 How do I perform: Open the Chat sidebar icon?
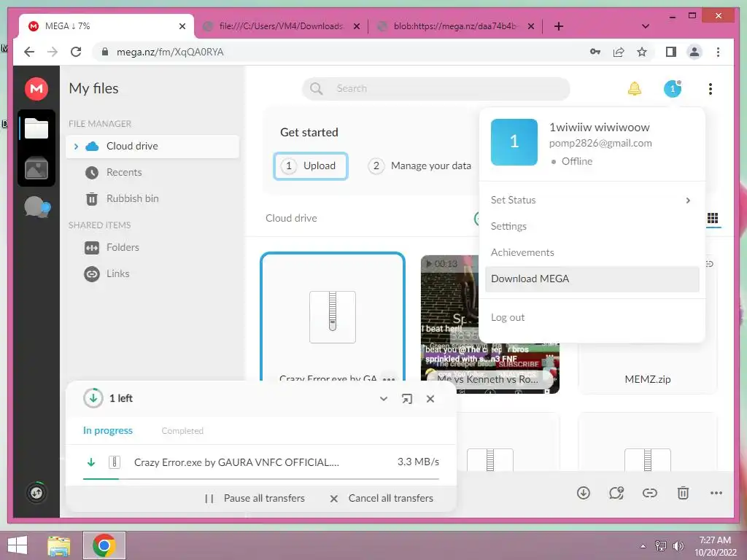pos(37,207)
